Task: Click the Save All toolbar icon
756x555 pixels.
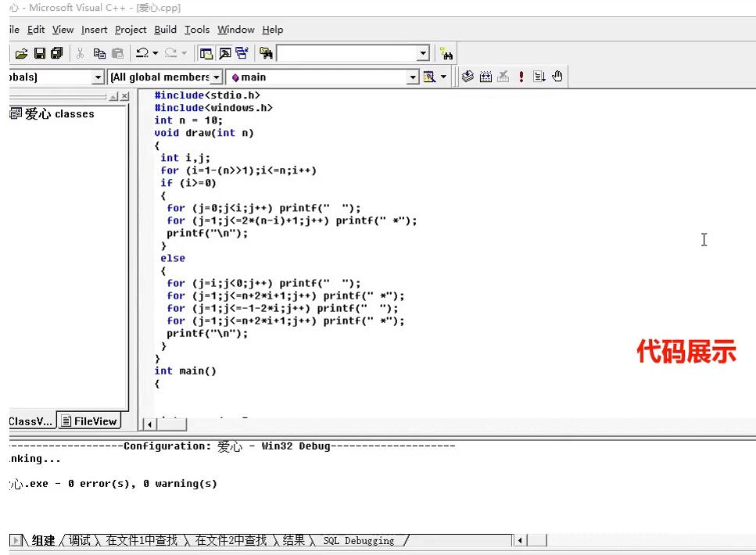Action: [56, 53]
